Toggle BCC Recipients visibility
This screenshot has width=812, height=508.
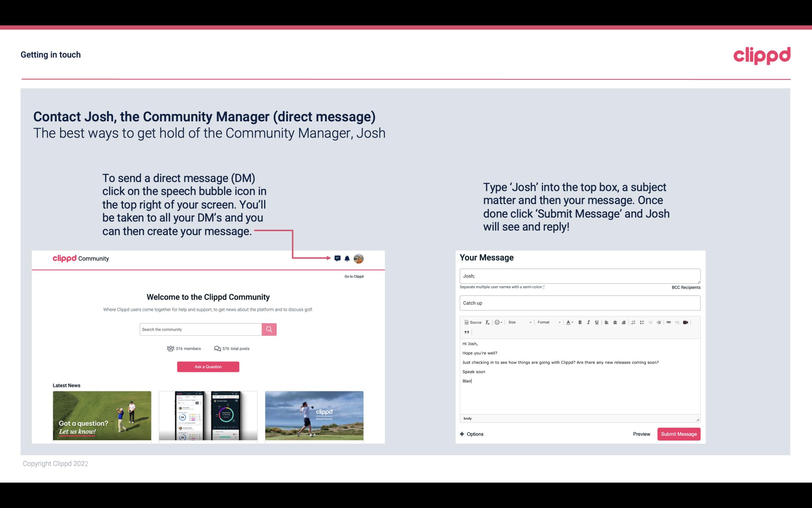[685, 287]
